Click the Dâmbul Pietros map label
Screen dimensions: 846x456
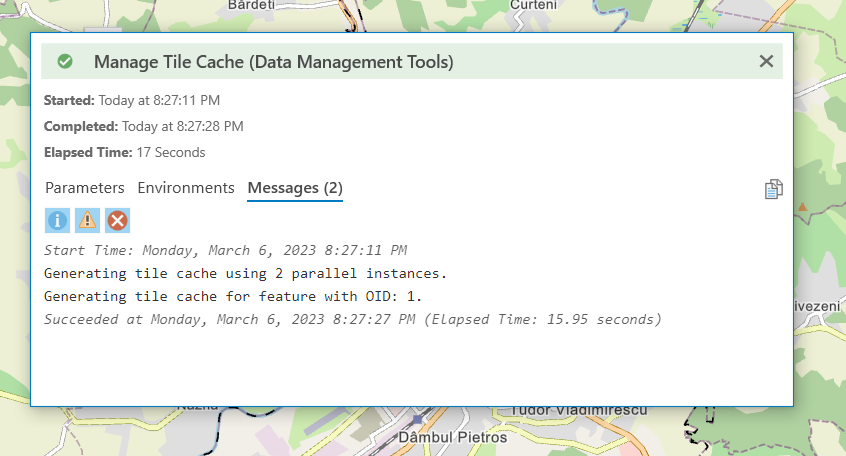pos(453,438)
